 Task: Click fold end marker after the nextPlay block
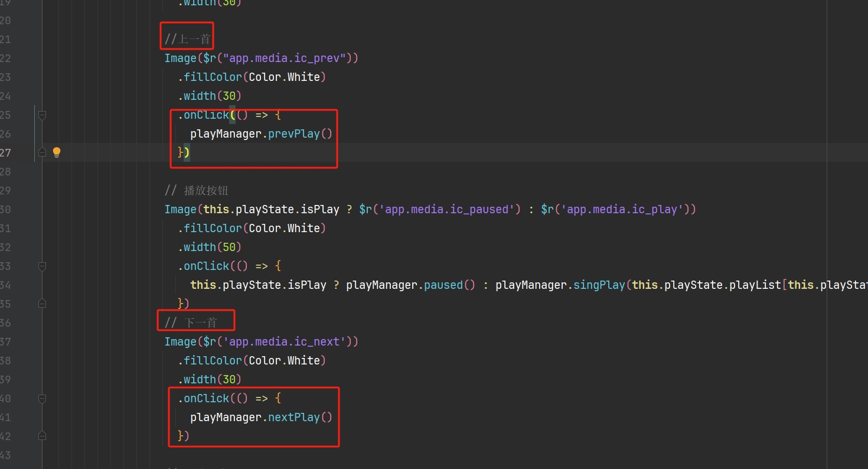pos(42,436)
